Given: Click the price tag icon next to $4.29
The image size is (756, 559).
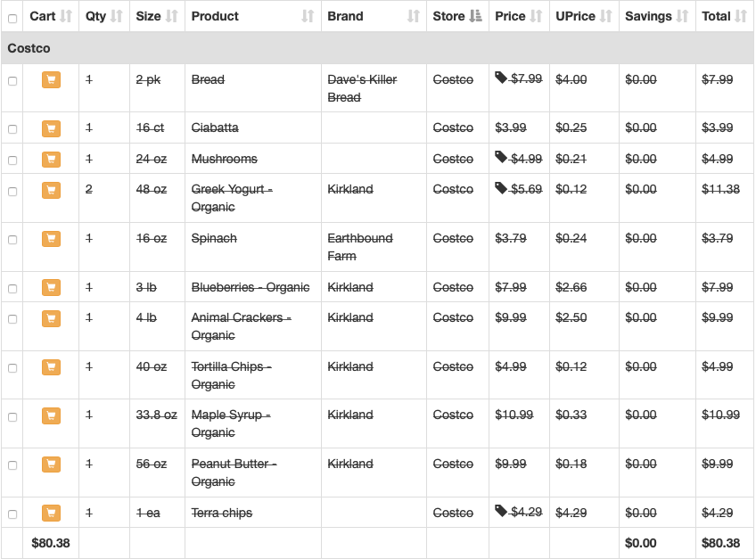Looking at the screenshot, I should [501, 512].
